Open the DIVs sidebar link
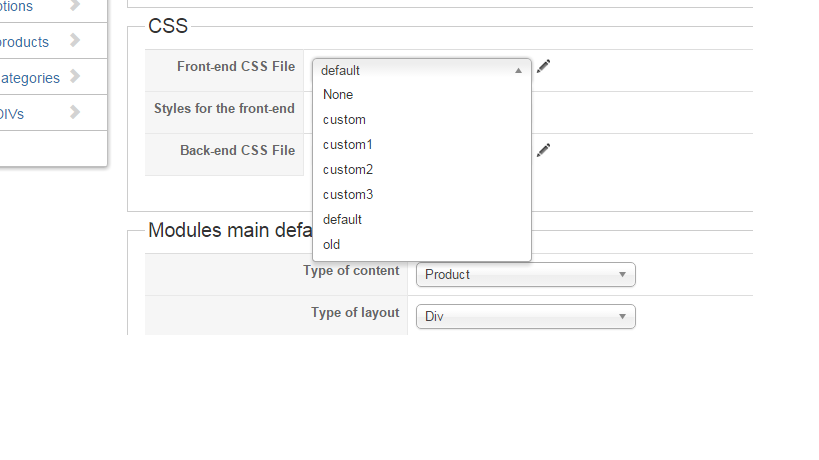 click(12, 114)
